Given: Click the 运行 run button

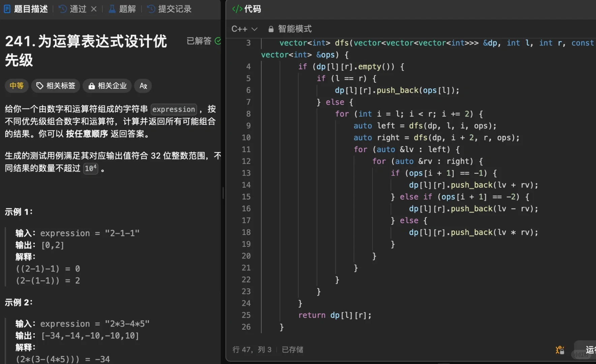Looking at the screenshot, I should click(589, 350).
